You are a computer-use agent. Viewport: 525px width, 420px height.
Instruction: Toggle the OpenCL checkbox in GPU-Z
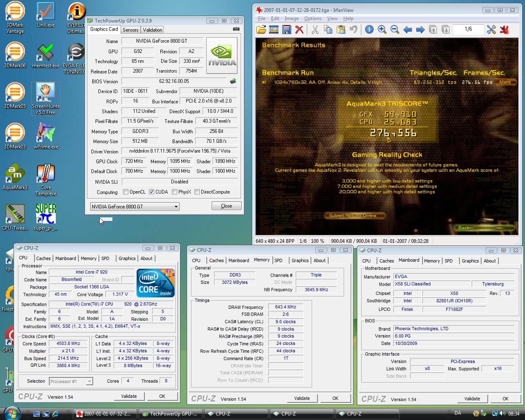(x=126, y=192)
